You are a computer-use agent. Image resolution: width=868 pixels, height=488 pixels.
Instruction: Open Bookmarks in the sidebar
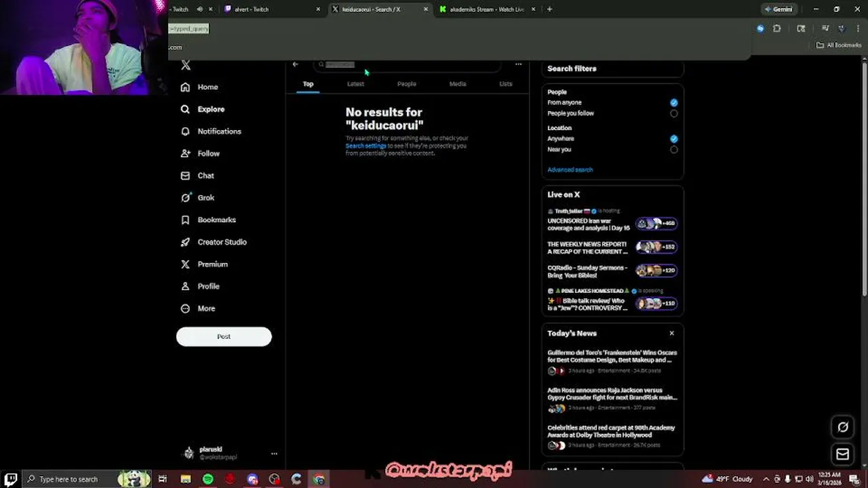[x=208, y=220]
